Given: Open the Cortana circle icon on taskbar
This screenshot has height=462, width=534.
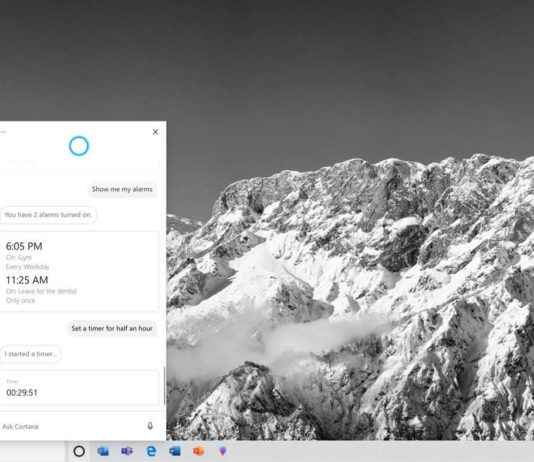Looking at the screenshot, I should (79, 451).
